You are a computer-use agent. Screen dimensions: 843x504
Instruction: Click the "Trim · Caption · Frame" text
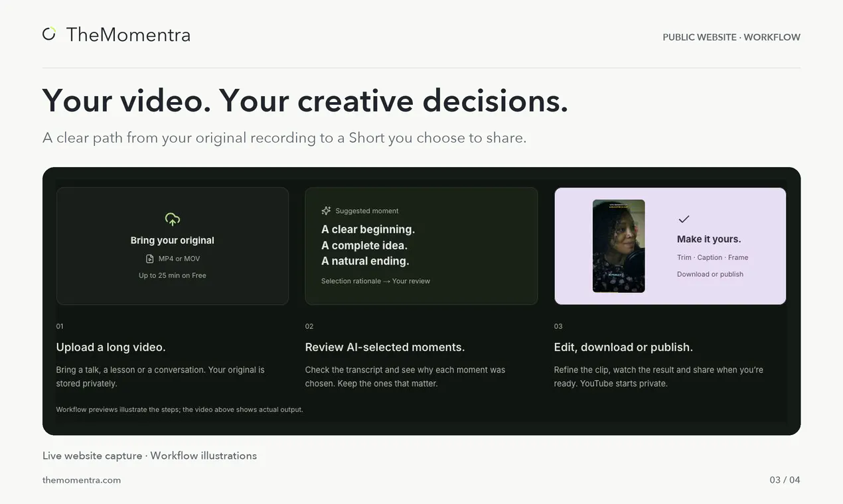[712, 257]
